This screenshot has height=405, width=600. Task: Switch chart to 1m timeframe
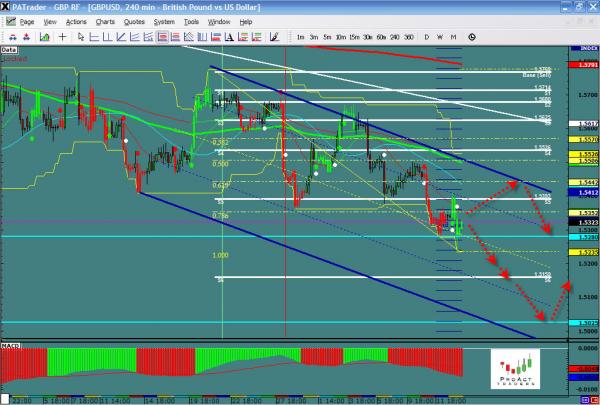[x=300, y=36]
